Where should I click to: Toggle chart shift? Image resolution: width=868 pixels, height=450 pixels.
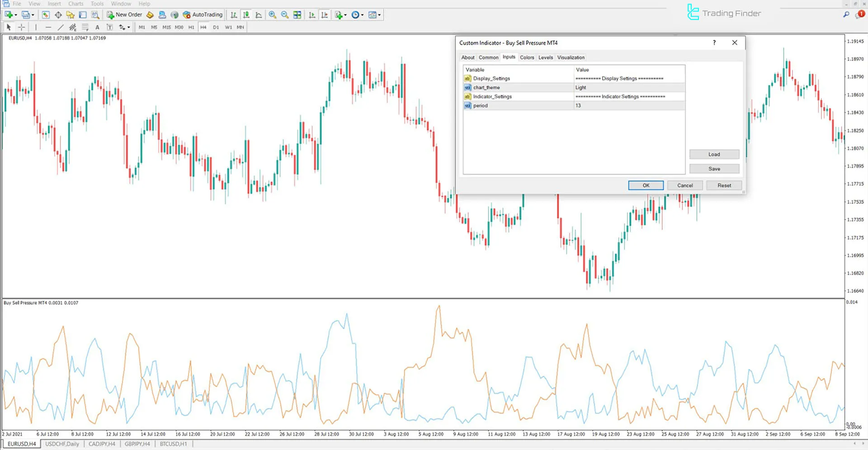coord(325,14)
